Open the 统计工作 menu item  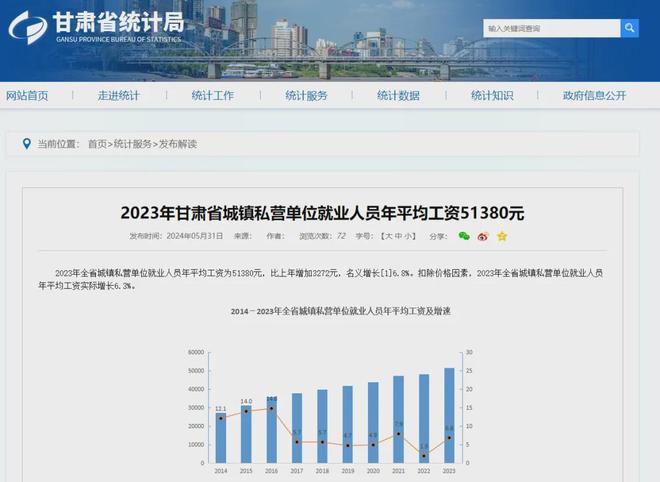(x=213, y=96)
